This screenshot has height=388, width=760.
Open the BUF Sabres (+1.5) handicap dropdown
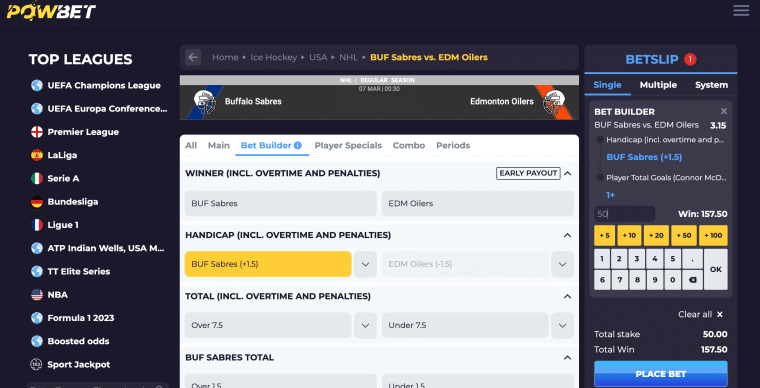(x=365, y=264)
